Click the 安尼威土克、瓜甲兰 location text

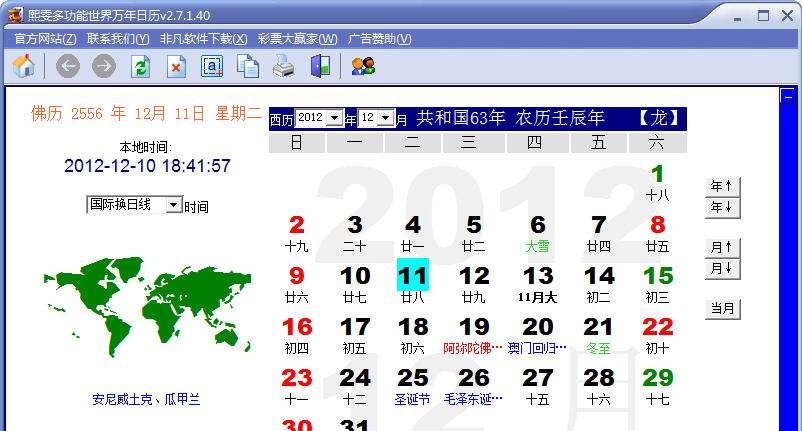[146, 399]
